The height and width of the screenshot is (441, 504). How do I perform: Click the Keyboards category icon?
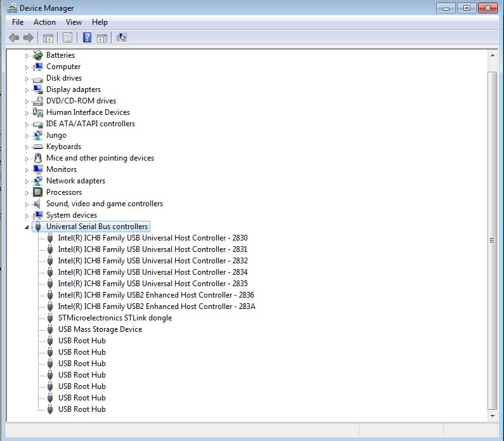pos(37,147)
